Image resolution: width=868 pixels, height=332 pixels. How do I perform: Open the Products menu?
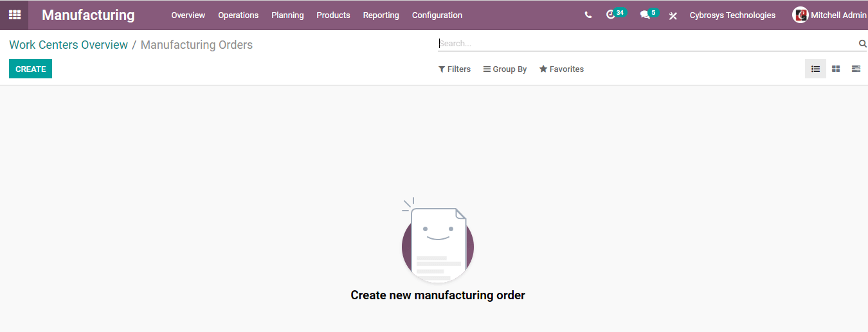333,15
